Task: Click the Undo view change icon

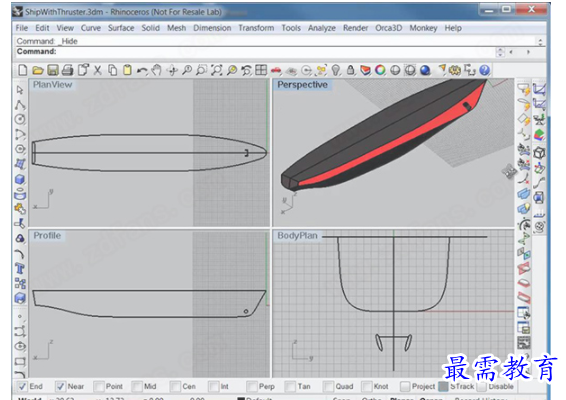Action: (246, 70)
